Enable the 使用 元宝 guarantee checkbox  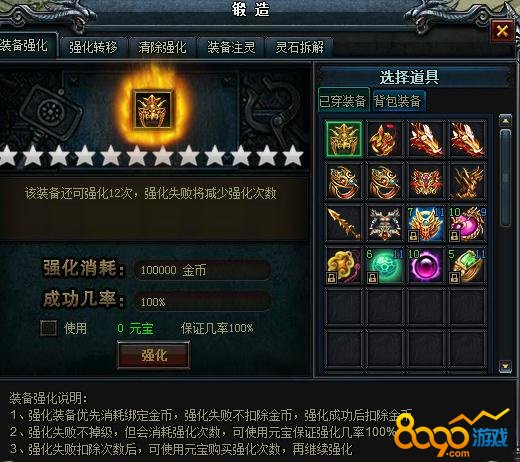pos(49,328)
